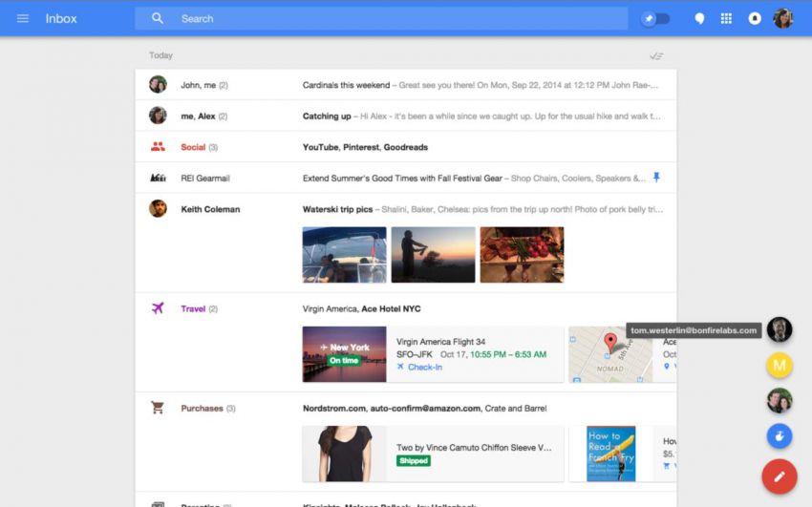The width and height of the screenshot is (812, 507).
Task: Open the account profile picture
Action: (783, 18)
